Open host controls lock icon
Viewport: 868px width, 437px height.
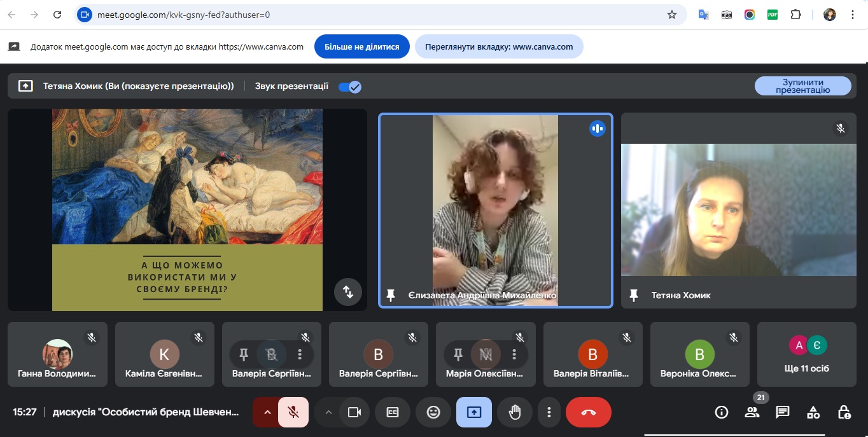pyautogui.click(x=844, y=412)
